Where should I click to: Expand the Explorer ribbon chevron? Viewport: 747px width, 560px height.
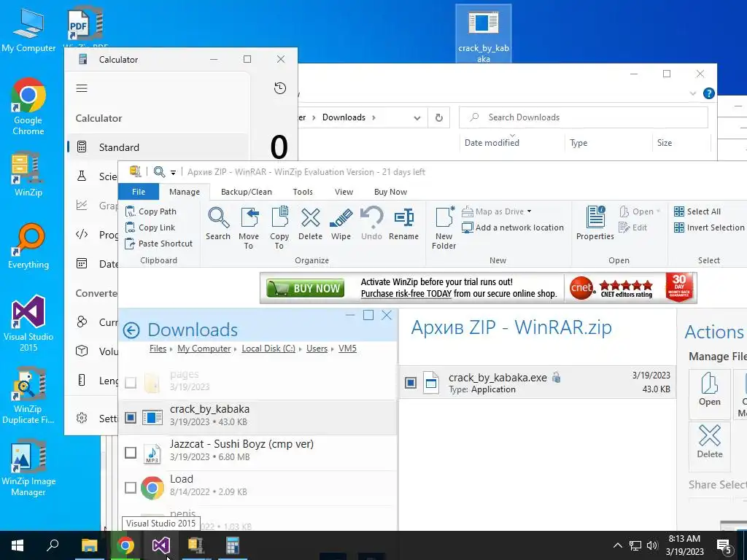[x=693, y=93]
